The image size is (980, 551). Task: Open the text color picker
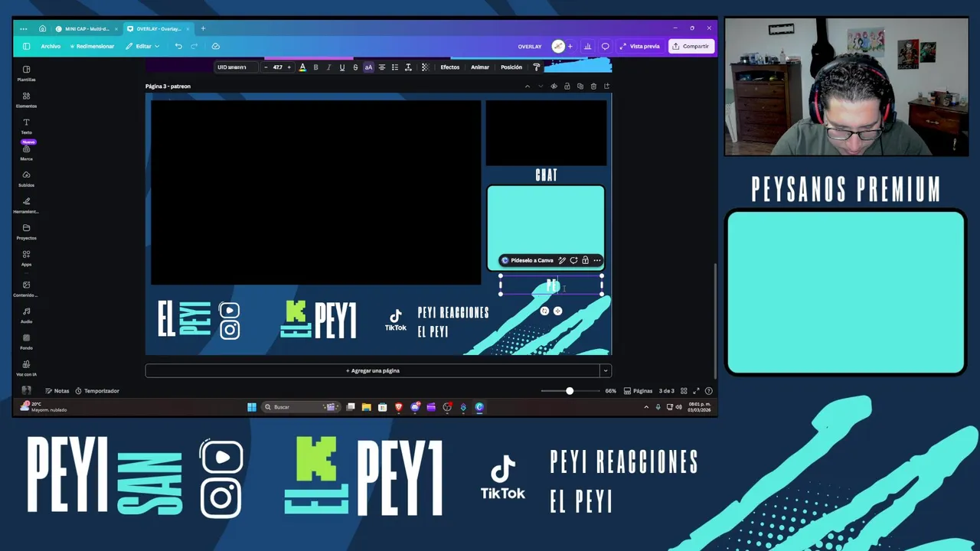302,67
